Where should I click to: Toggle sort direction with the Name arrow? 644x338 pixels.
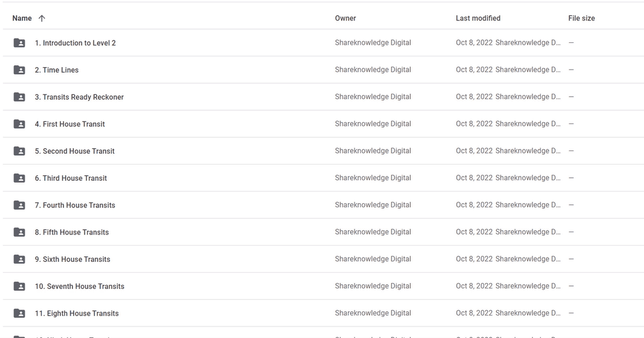coord(42,18)
